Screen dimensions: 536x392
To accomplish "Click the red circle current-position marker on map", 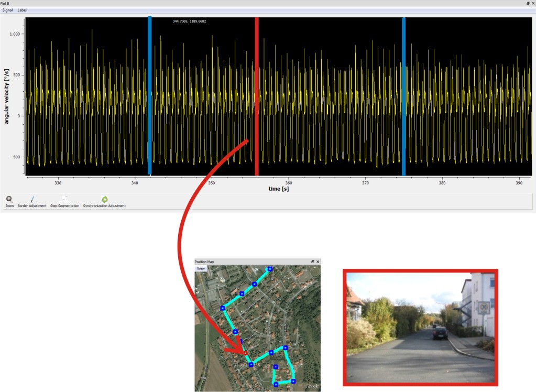I will point(245,354).
